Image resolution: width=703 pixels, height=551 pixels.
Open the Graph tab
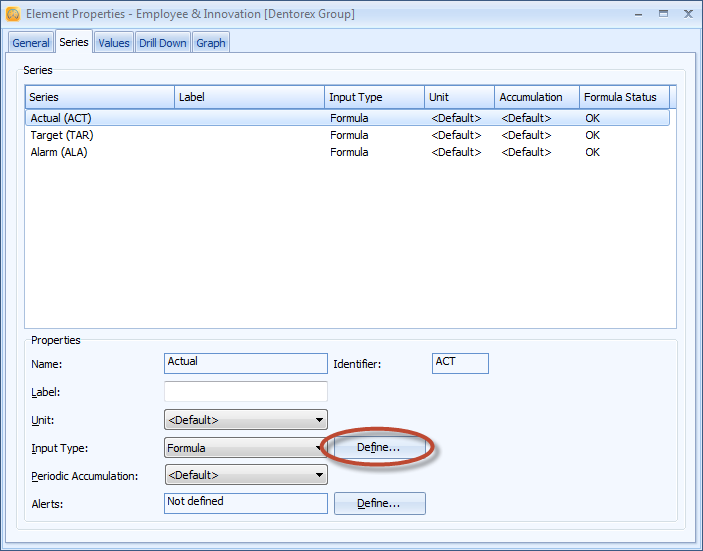pos(211,43)
